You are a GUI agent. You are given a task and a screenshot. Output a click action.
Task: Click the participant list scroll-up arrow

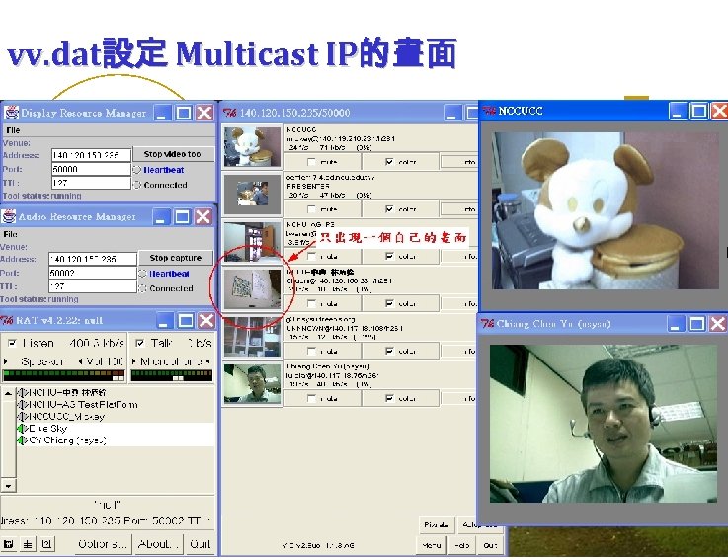click(x=8, y=393)
